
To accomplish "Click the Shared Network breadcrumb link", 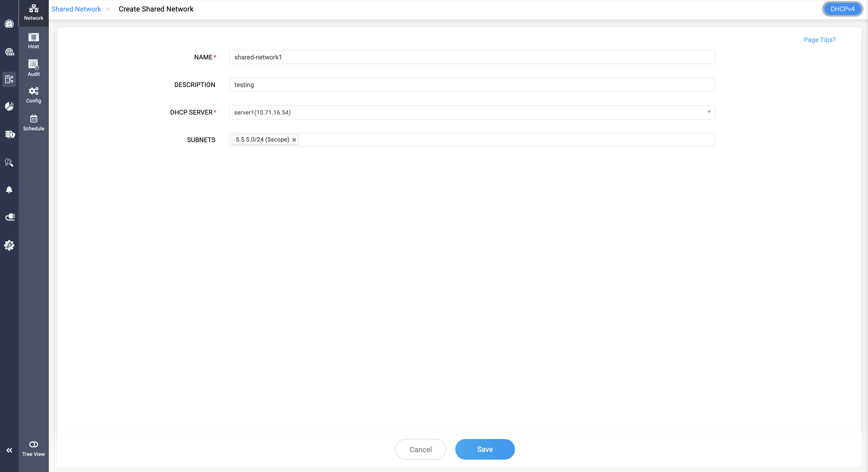I will 76,9.
